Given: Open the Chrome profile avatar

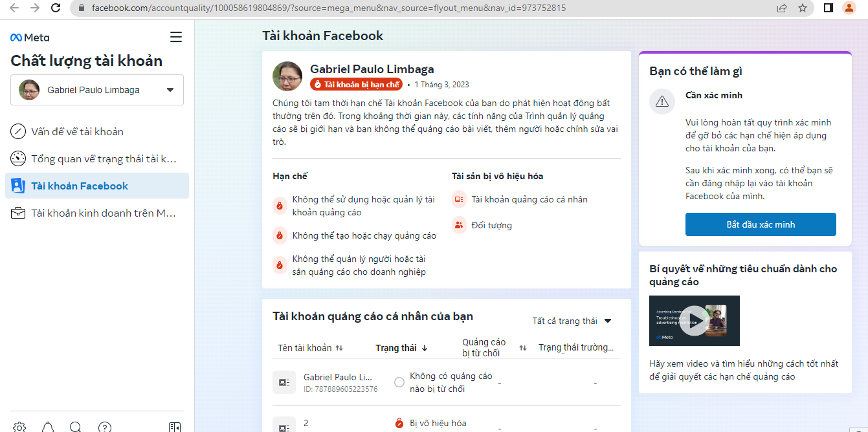Looking at the screenshot, I should (x=849, y=8).
